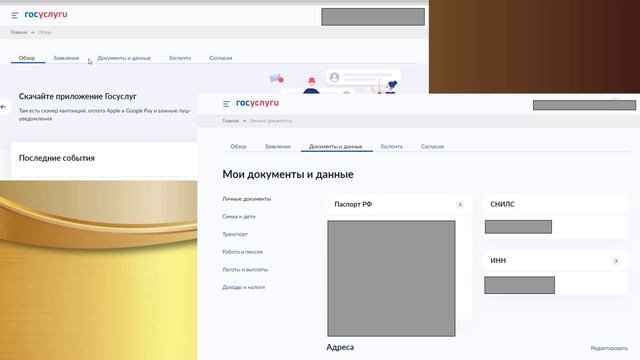Image resolution: width=640 pixels, height=360 pixels.
Task: Open Транспорт sidebar section
Action: coord(235,234)
